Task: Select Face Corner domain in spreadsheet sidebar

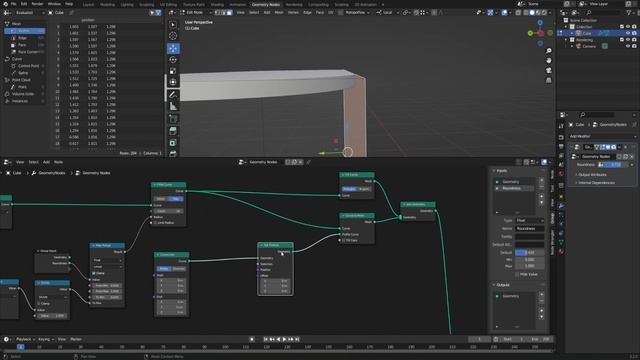Action: (x=25, y=52)
